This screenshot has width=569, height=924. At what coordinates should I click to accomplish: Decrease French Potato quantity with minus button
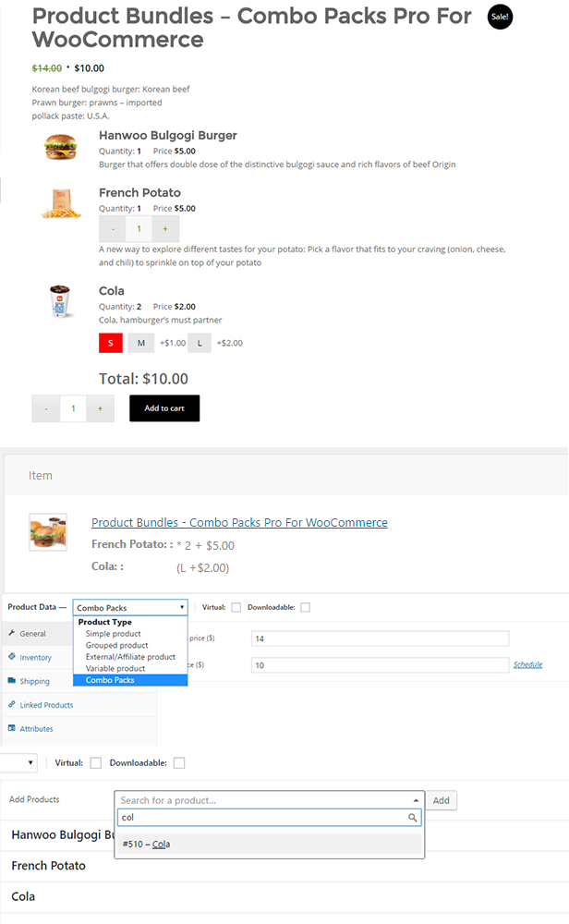point(113,228)
